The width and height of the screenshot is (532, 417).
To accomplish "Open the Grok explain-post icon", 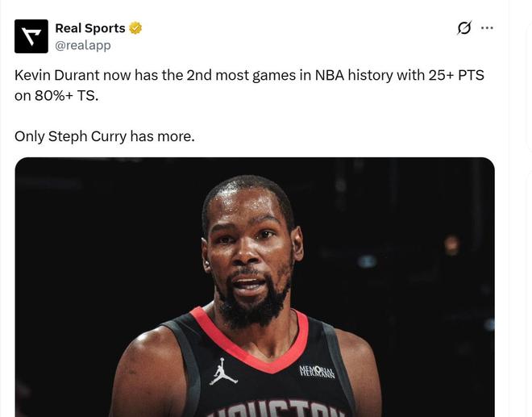I will pos(463,28).
